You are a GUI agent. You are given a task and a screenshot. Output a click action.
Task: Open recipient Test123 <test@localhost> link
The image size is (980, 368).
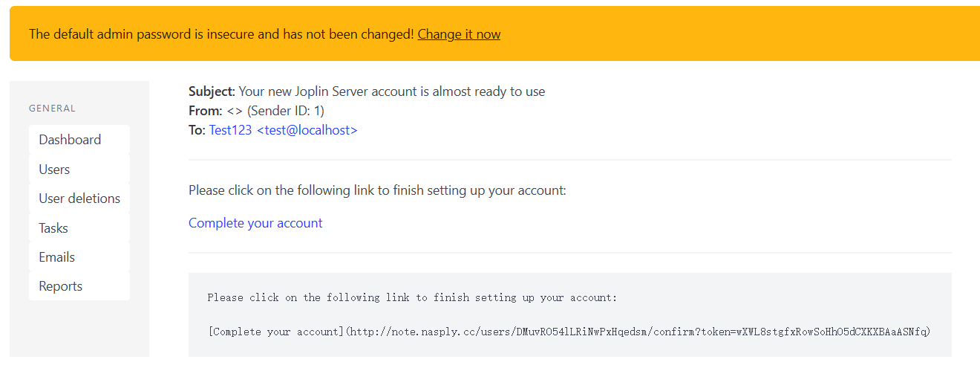283,130
